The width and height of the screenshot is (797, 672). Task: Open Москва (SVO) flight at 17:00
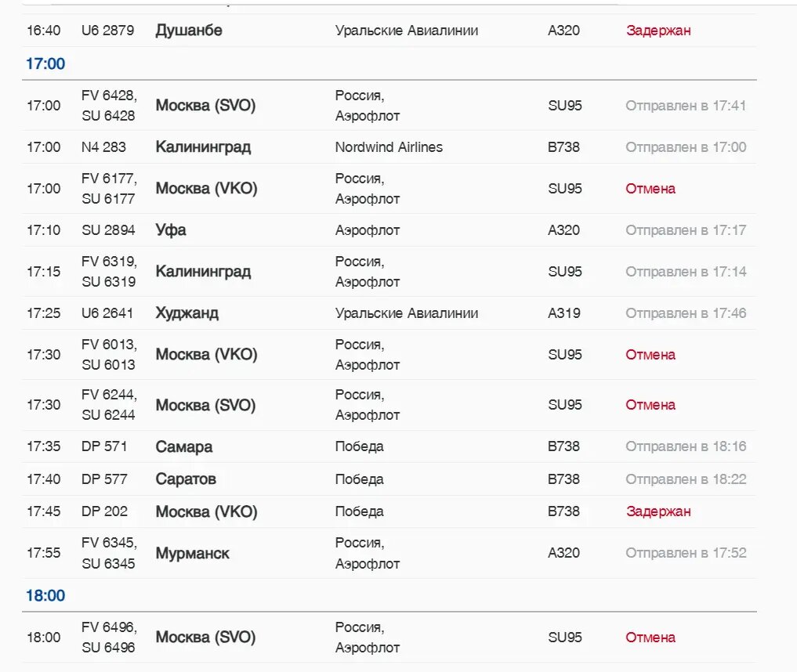click(206, 106)
